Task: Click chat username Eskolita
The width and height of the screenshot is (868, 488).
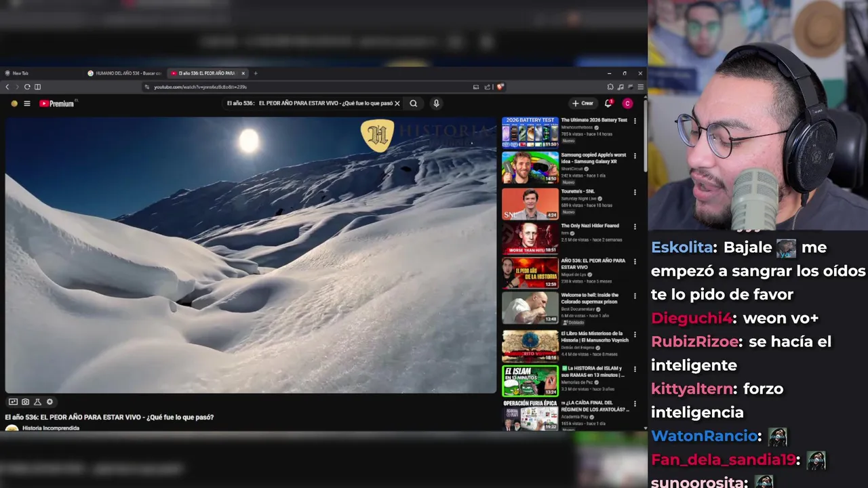Action: coord(682,247)
